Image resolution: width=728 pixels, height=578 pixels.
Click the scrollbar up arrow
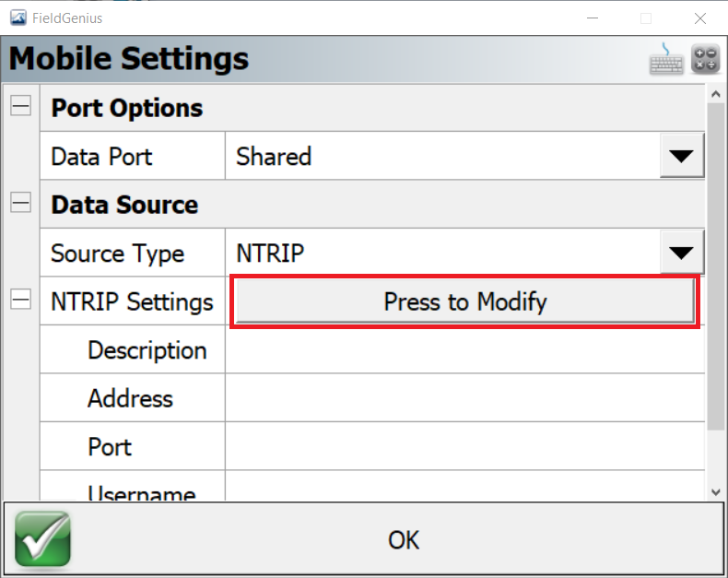click(715, 94)
